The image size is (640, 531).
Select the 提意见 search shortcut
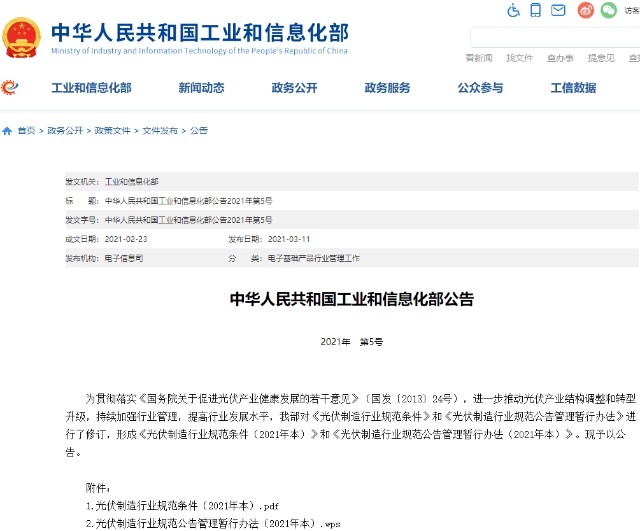(x=601, y=58)
